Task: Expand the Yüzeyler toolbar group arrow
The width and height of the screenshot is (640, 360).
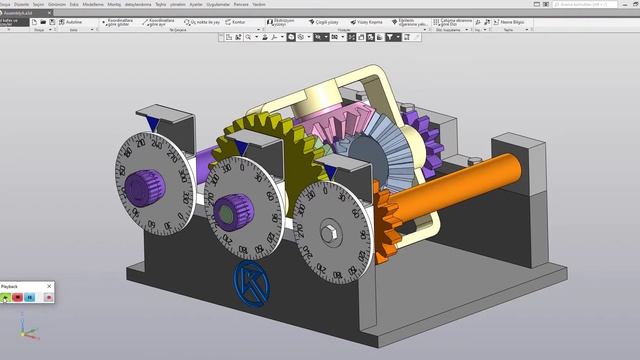Action: [425, 30]
